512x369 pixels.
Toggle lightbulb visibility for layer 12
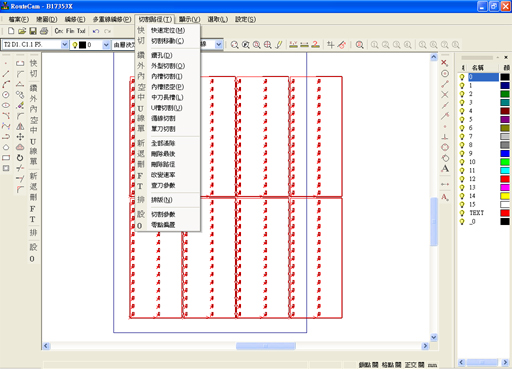tap(462, 179)
